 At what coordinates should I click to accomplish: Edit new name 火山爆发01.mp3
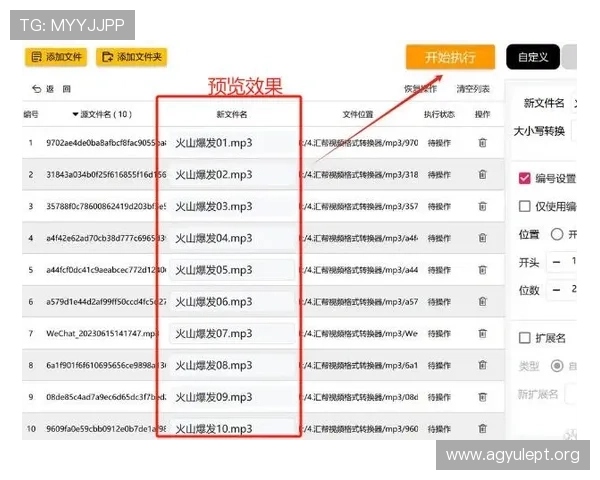[x=232, y=143]
